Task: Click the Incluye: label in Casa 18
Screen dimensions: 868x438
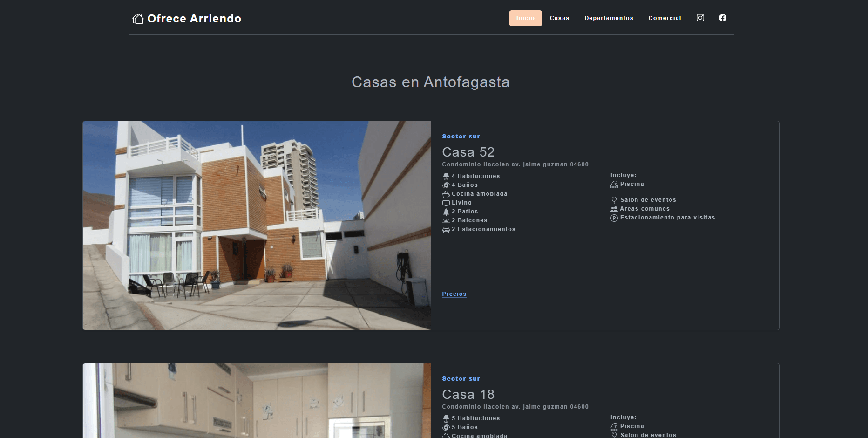Action: point(624,417)
